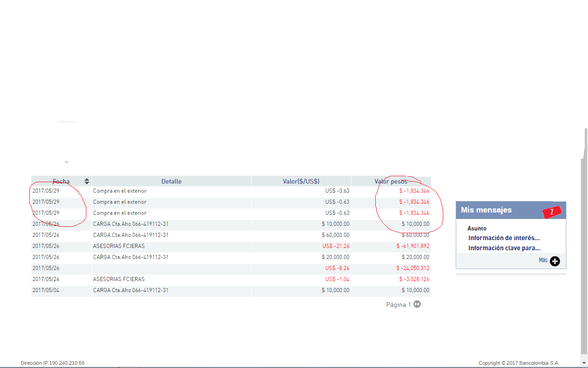Select the 2017/05/04 date cell
Viewport: 588px width, 368px height.
[x=61, y=290]
